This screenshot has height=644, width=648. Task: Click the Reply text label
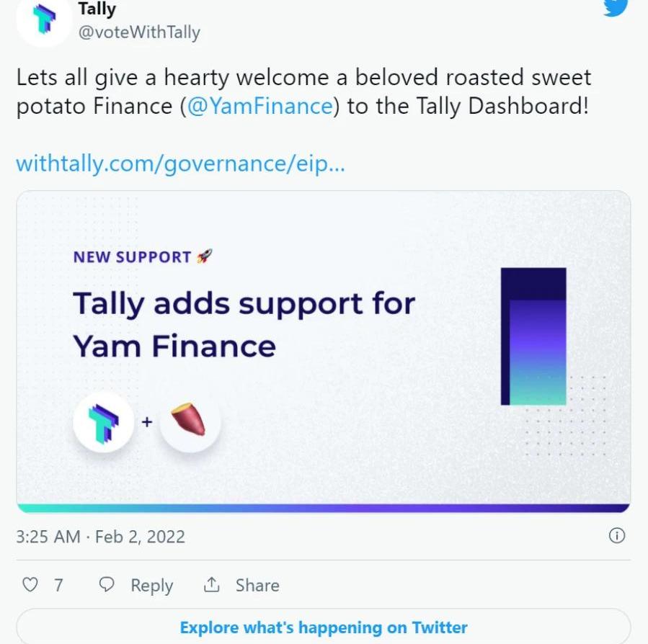click(x=151, y=586)
